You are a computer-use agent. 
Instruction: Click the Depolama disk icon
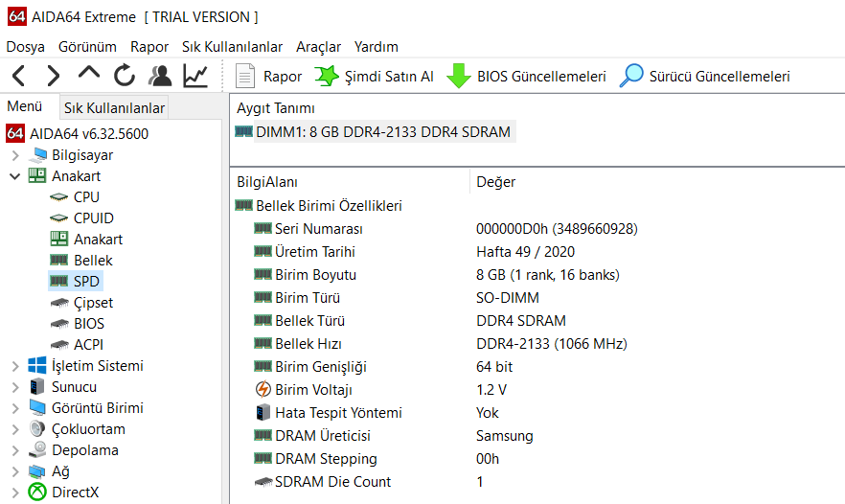coord(37,449)
